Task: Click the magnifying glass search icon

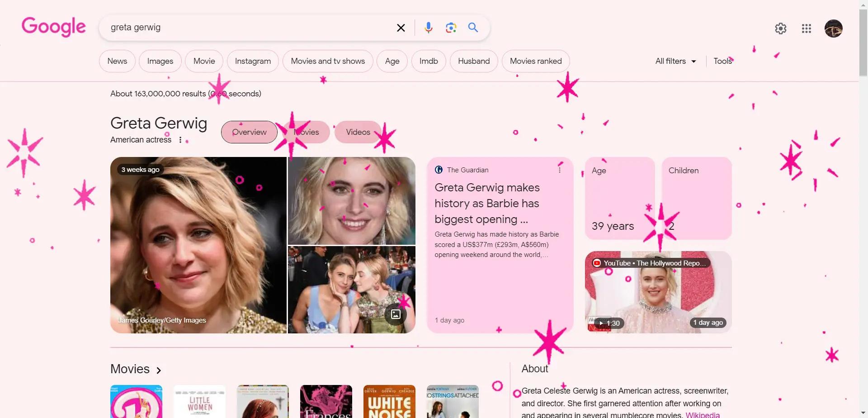Action: [x=473, y=28]
